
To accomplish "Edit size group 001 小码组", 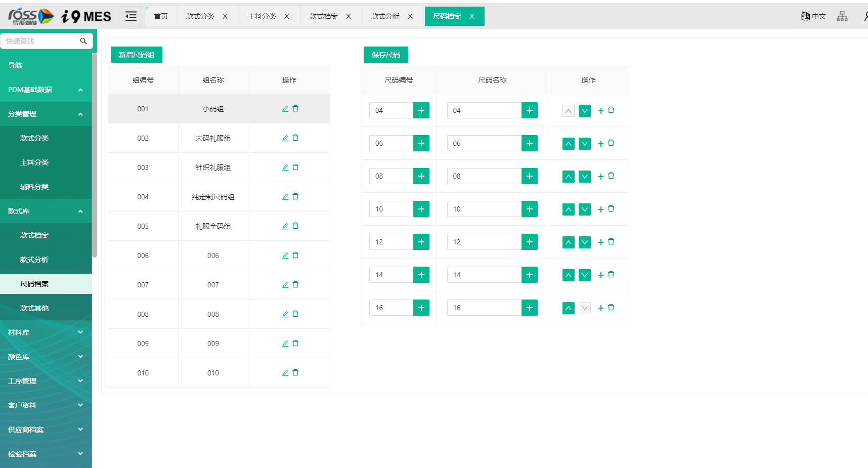I will [x=285, y=109].
